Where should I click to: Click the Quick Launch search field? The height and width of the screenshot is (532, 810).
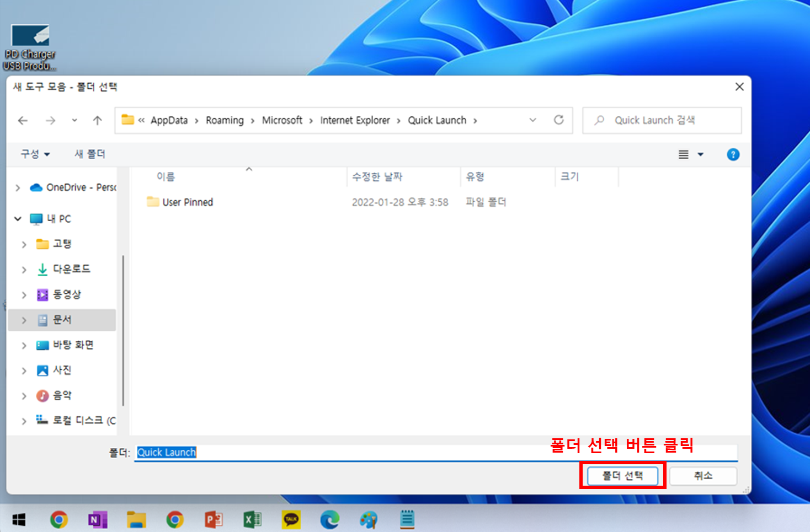tap(662, 120)
